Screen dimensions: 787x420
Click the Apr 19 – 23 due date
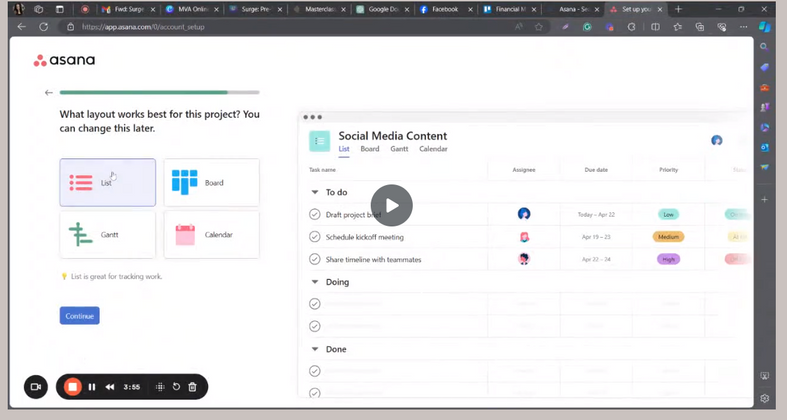[x=596, y=237]
